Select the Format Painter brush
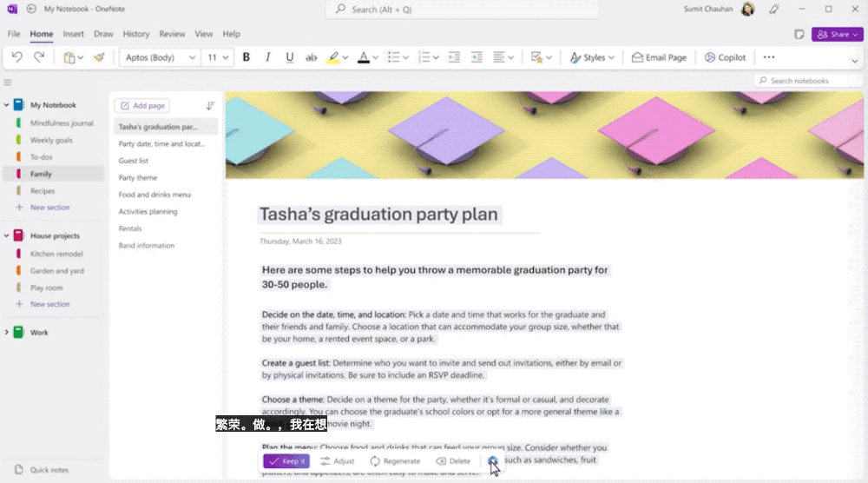The height and width of the screenshot is (483, 868). 99,57
